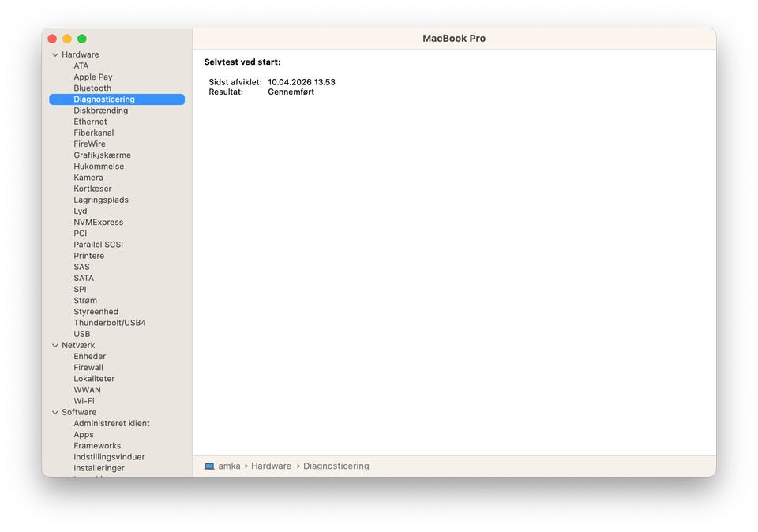Select SAS in the sidebar
Screen dimensions: 758x532
click(81, 267)
